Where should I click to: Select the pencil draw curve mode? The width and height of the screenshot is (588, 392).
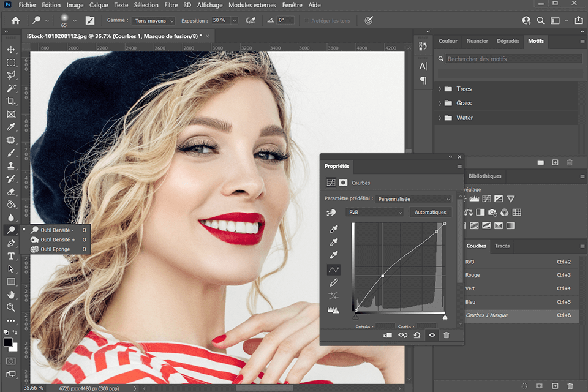coord(333,282)
